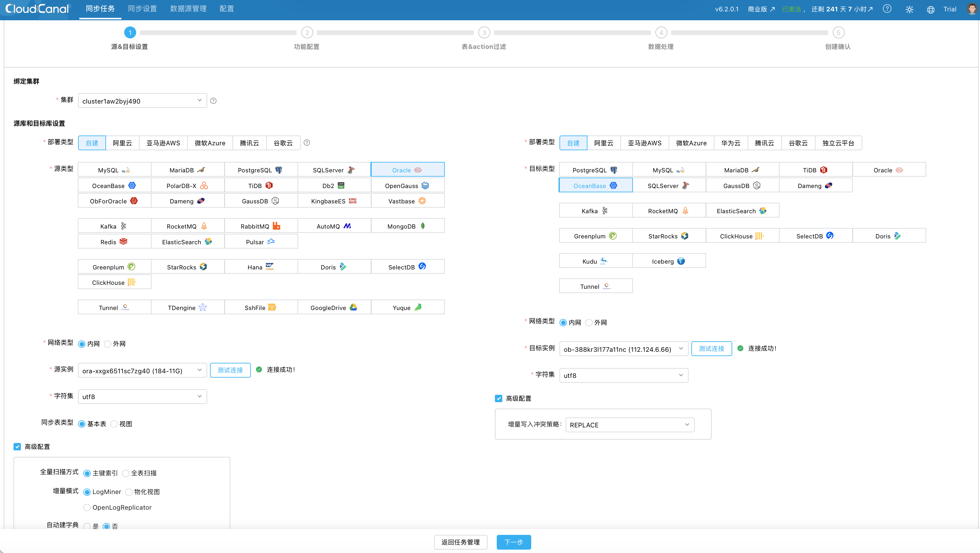Select Hana as source type
Image resolution: width=980 pixels, height=553 pixels.
tap(261, 267)
